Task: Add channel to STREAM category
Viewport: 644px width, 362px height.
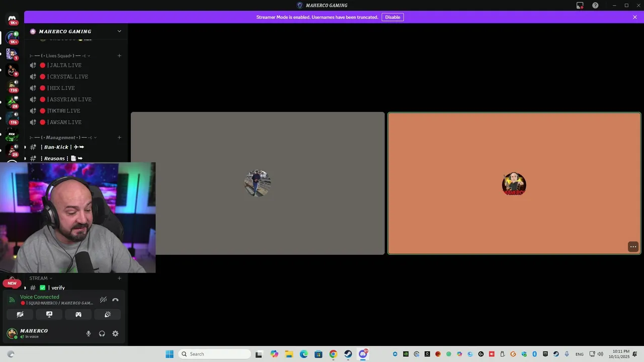Action: coord(119,278)
